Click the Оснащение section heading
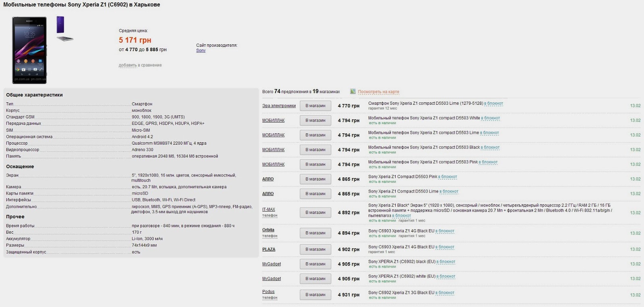 click(x=20, y=167)
